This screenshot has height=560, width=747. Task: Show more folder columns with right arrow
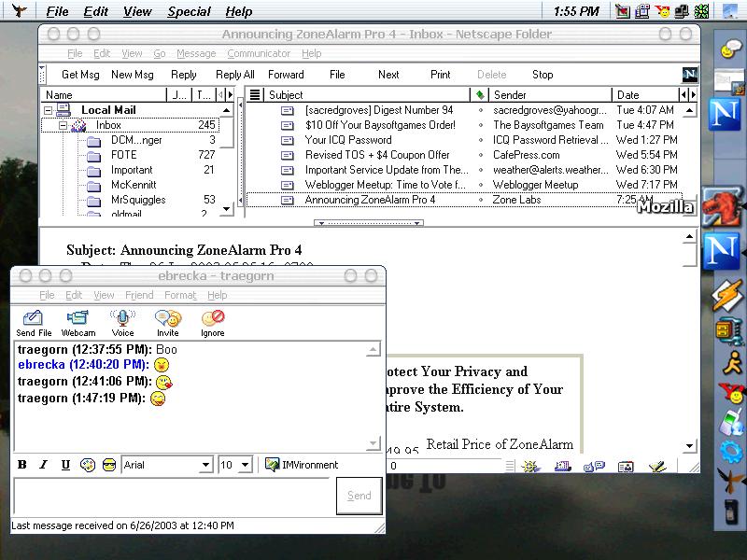230,95
